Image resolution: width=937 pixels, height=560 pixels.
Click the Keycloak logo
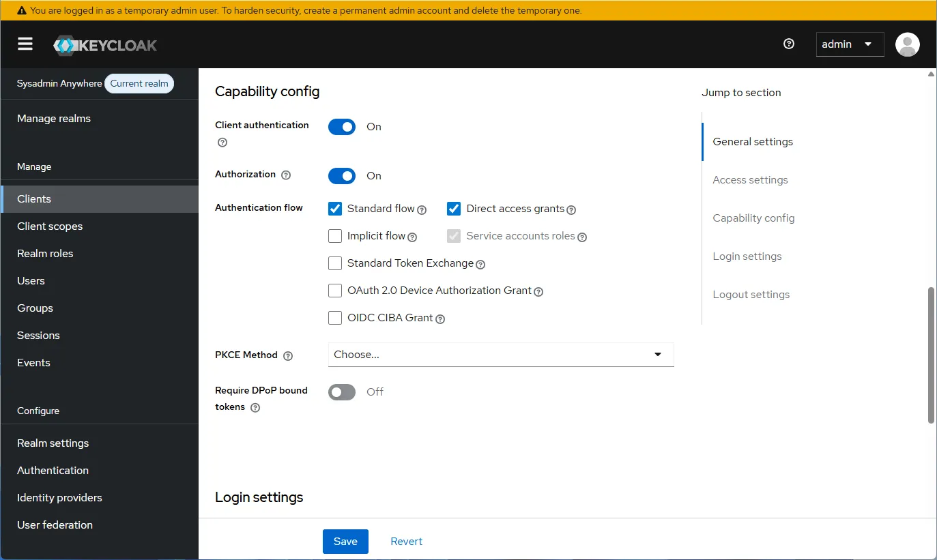[x=104, y=44]
